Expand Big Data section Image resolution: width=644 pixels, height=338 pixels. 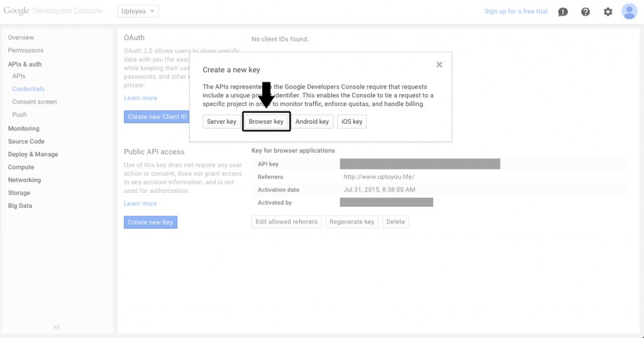click(20, 205)
